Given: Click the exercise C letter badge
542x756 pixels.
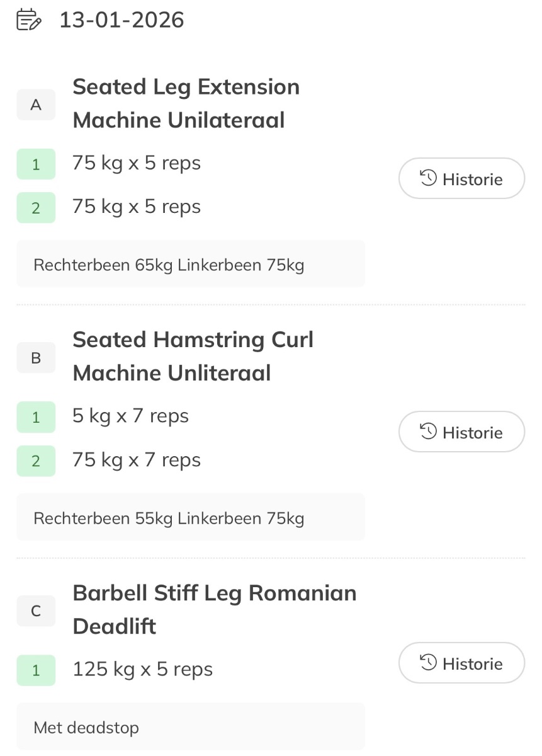Looking at the screenshot, I should (36, 610).
